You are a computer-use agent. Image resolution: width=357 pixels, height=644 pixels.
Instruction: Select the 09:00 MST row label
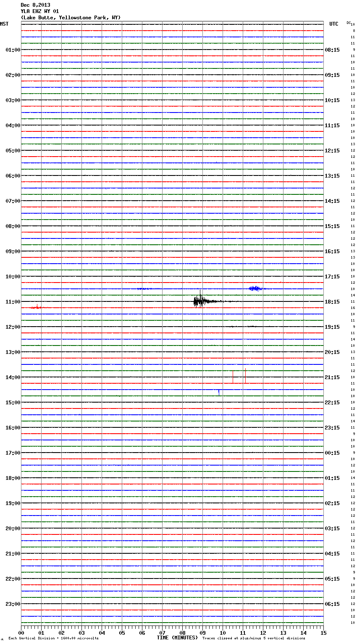click(x=13, y=251)
